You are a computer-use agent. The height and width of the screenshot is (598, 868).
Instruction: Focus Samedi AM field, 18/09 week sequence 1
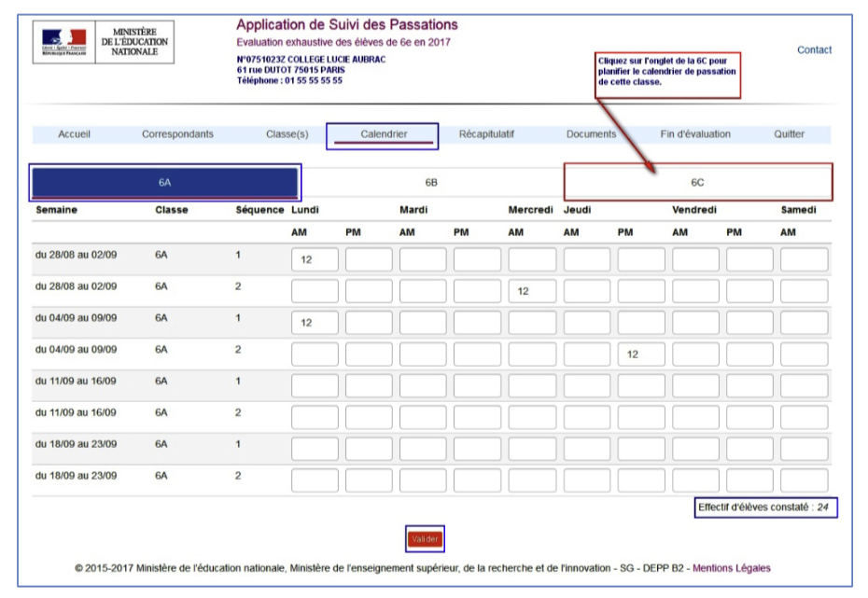point(804,449)
